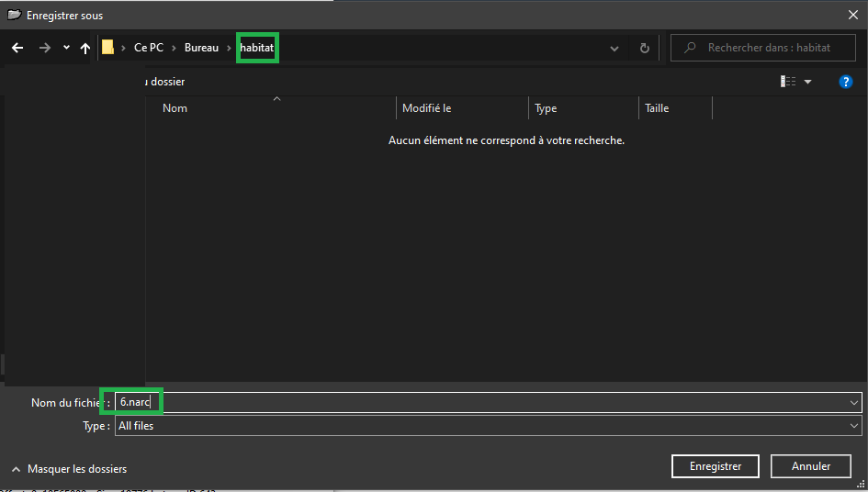Expand the address bar history dropdown
This screenshot has height=492, width=868.
click(x=614, y=48)
